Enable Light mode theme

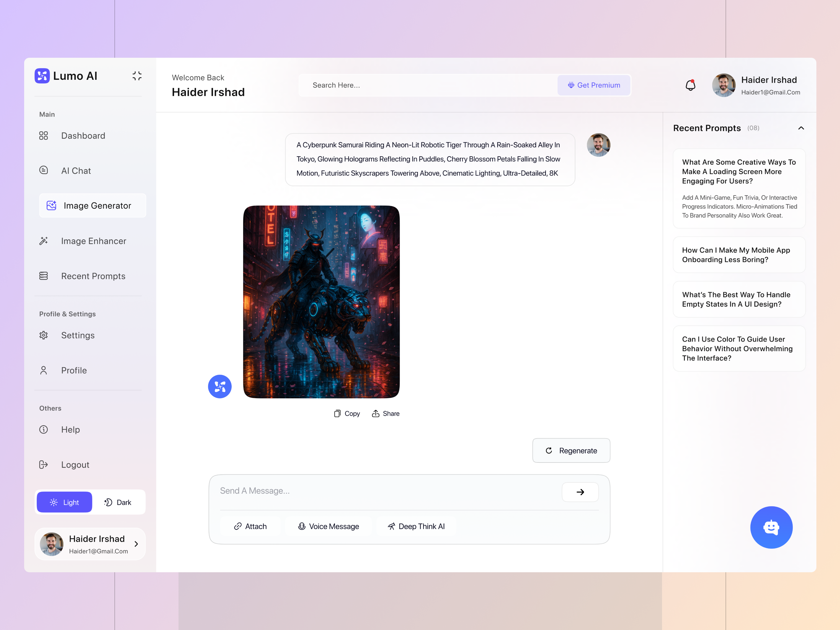click(64, 502)
